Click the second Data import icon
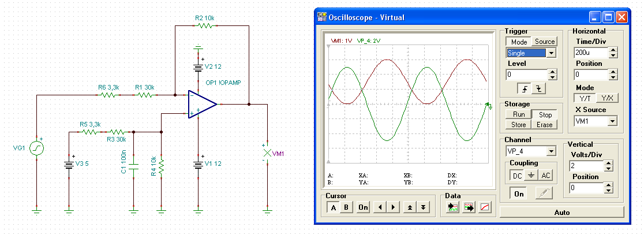Screen dimensions: 644x234 click(x=469, y=207)
